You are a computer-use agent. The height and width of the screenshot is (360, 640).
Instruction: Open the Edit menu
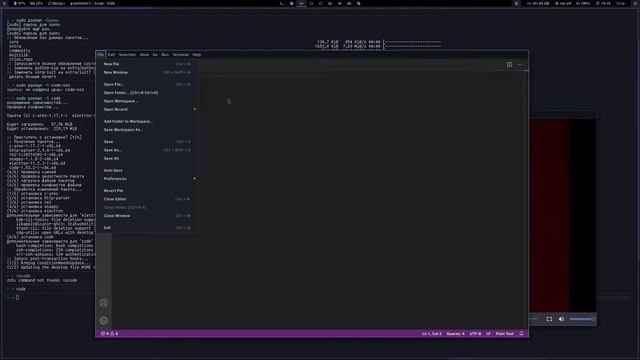pos(111,55)
